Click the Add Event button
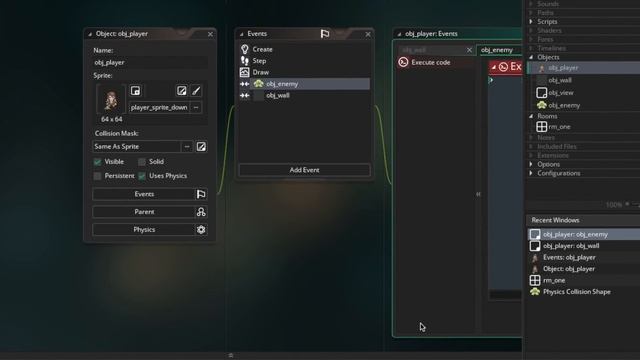The image size is (640, 360). click(x=304, y=170)
